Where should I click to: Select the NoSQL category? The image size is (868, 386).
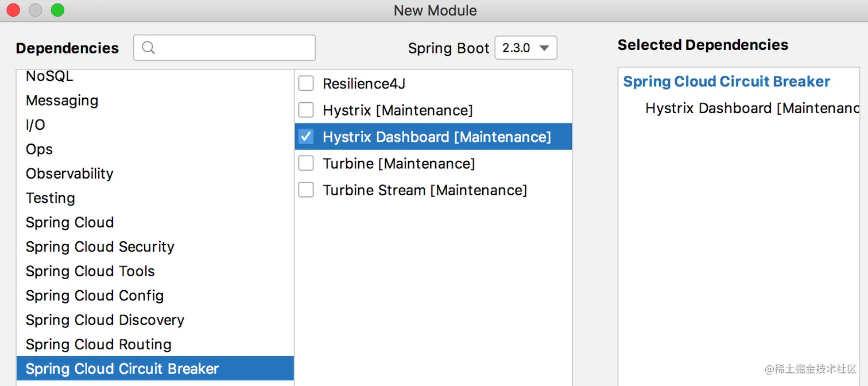coord(49,76)
